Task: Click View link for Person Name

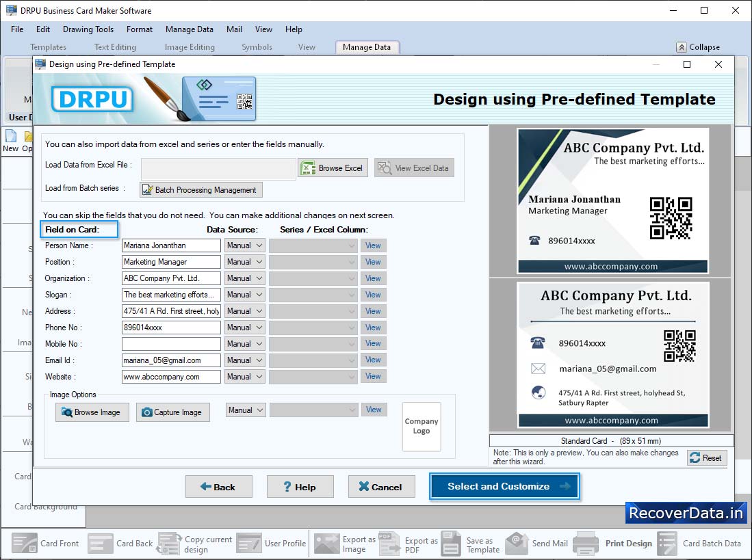Action: coord(373,245)
